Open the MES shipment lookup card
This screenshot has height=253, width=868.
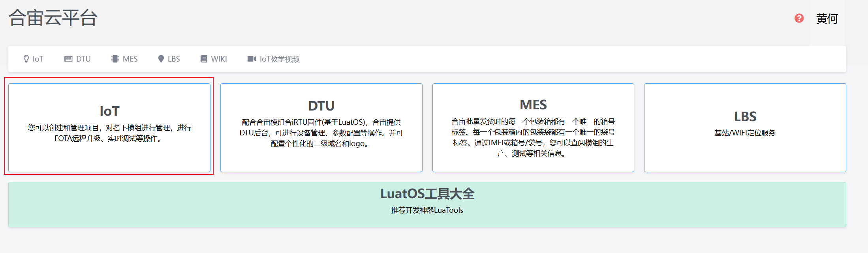click(533, 127)
